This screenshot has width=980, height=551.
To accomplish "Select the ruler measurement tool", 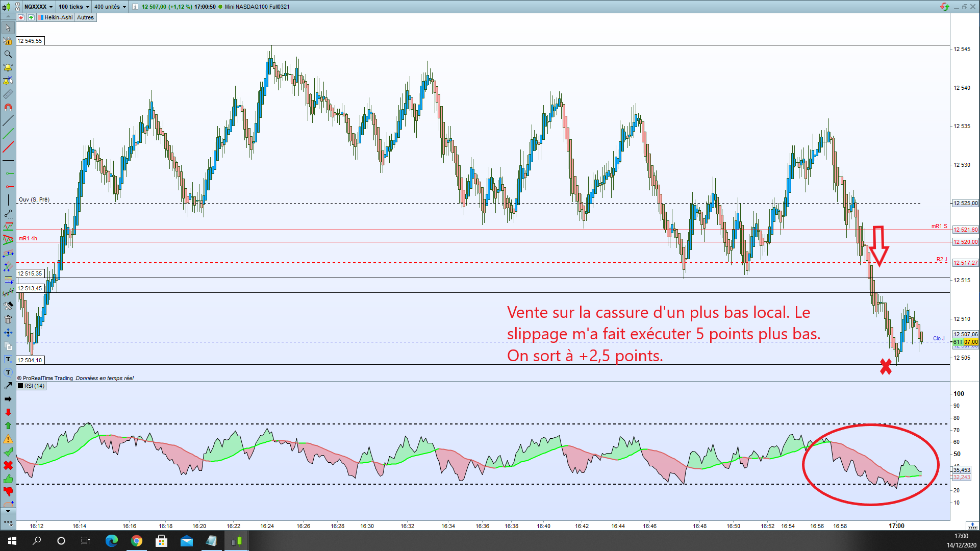I will point(8,94).
